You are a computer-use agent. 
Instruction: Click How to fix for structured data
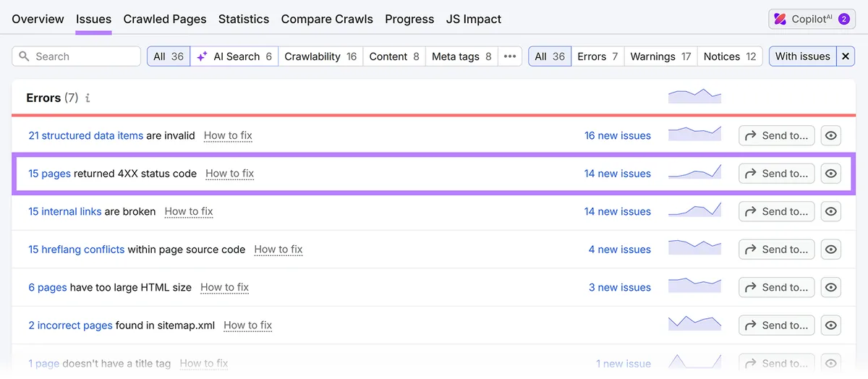[228, 135]
